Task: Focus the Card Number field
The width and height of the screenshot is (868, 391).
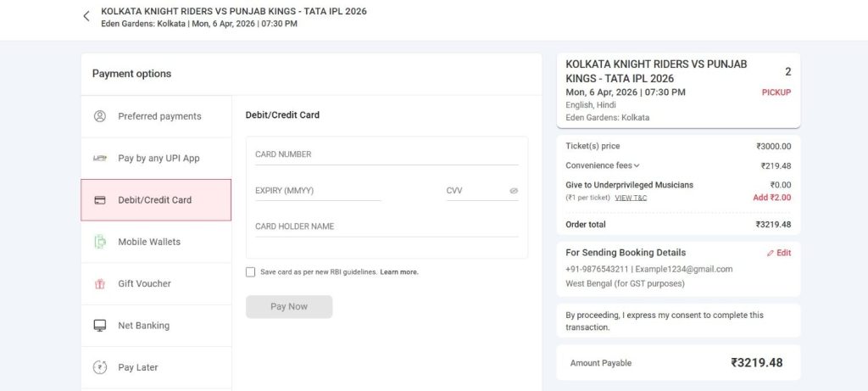Action: coord(387,154)
